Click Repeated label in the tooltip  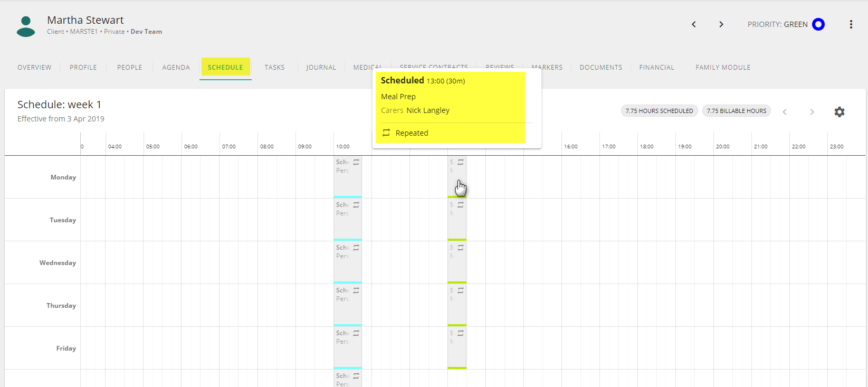point(412,133)
